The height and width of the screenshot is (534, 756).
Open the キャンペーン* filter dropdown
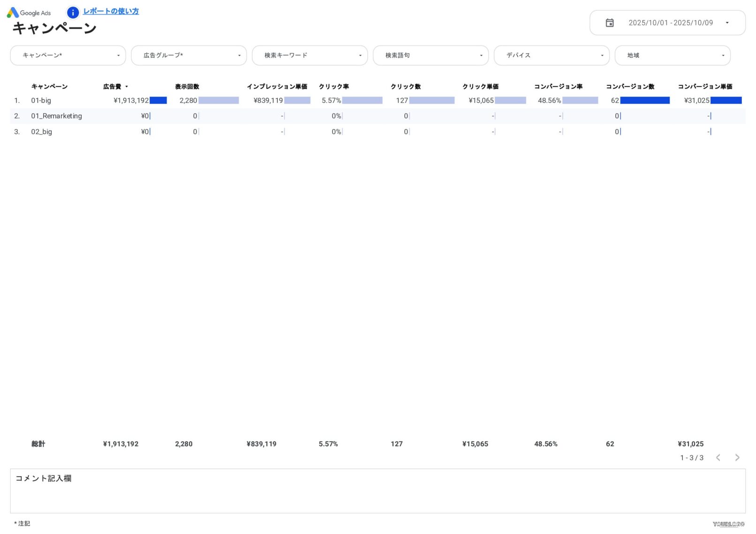click(68, 55)
